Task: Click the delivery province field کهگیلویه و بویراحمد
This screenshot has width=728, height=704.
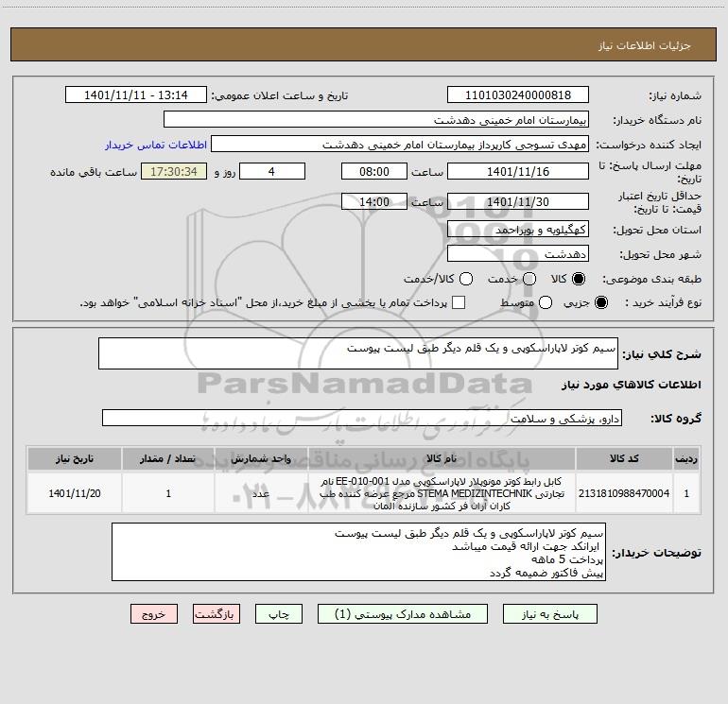Action: pyautogui.click(x=518, y=230)
